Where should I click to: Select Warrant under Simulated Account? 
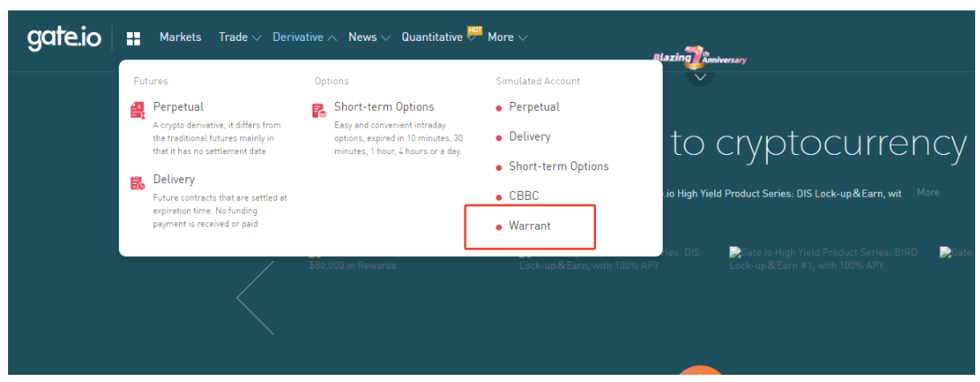click(x=529, y=226)
